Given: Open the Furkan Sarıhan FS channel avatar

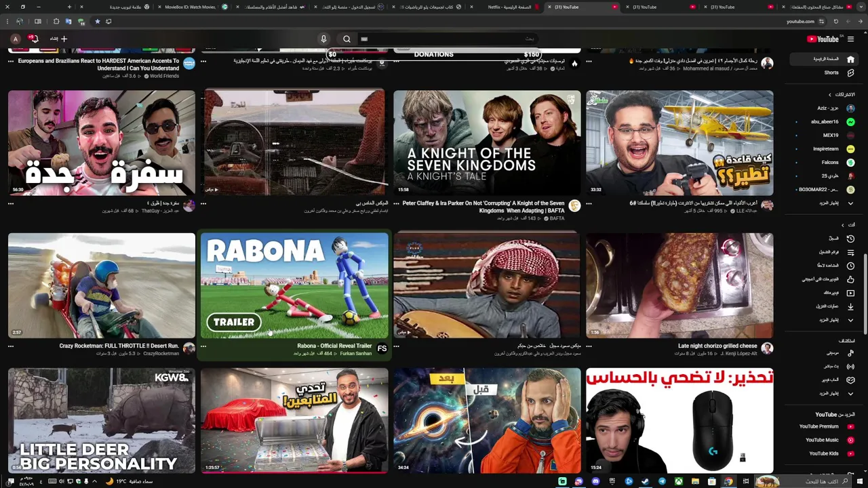Looking at the screenshot, I should pyautogui.click(x=382, y=348).
